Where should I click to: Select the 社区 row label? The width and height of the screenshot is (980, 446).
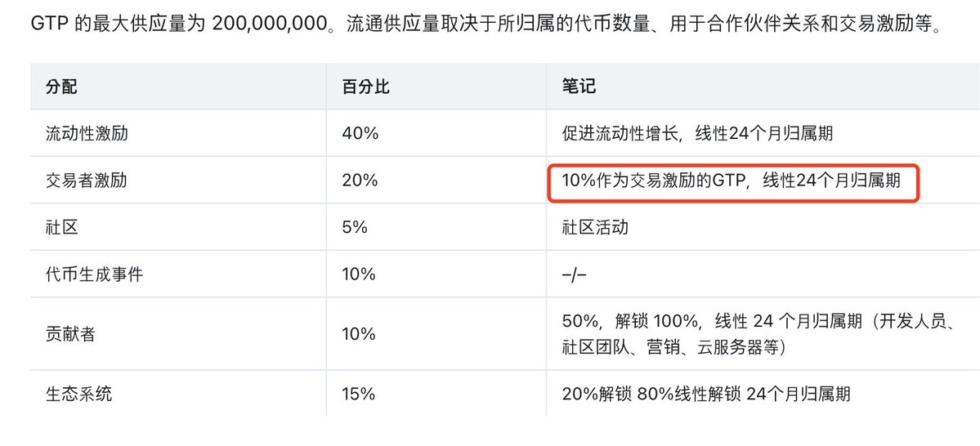[x=62, y=227]
